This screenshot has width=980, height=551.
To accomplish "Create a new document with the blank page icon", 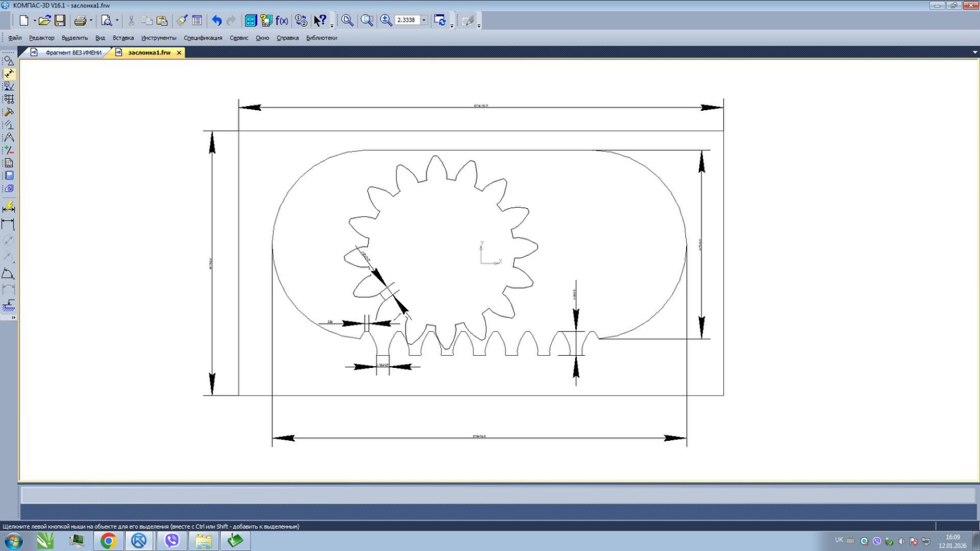I will coord(23,20).
